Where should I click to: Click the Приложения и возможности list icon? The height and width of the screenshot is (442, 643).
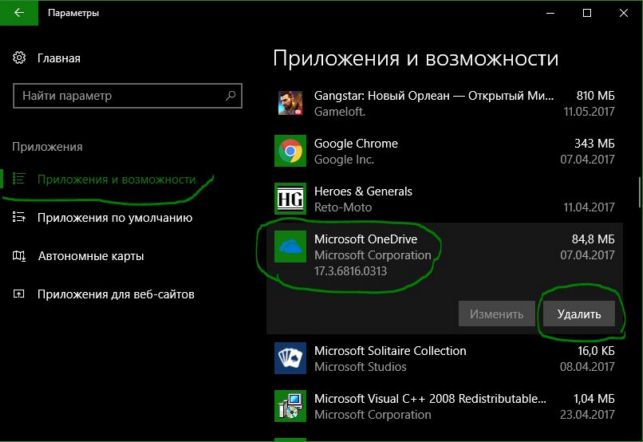pyautogui.click(x=19, y=179)
